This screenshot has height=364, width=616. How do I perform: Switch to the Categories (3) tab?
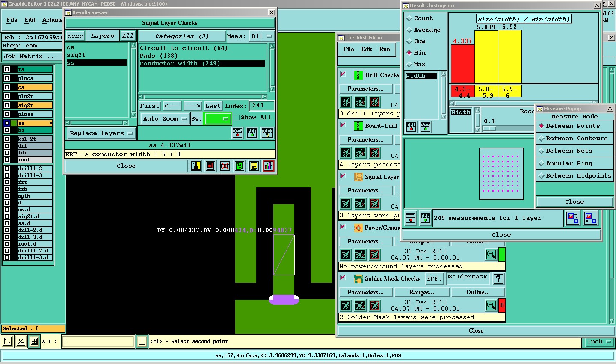coord(182,36)
